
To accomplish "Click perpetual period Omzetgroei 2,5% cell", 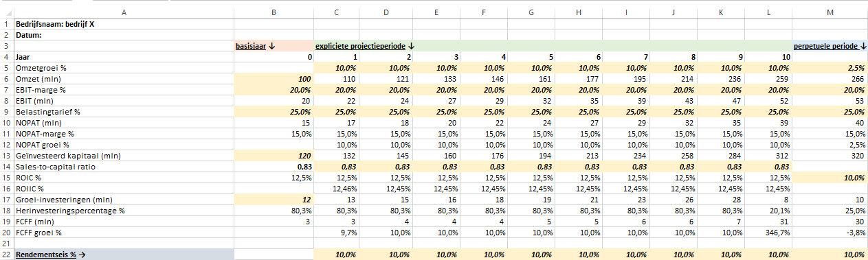I will [x=830, y=68].
